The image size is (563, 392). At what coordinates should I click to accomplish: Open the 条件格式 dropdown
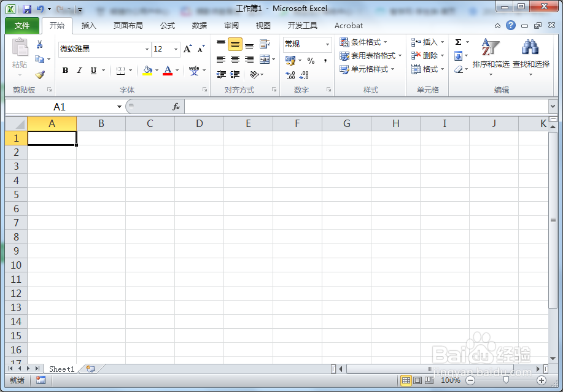click(363, 42)
